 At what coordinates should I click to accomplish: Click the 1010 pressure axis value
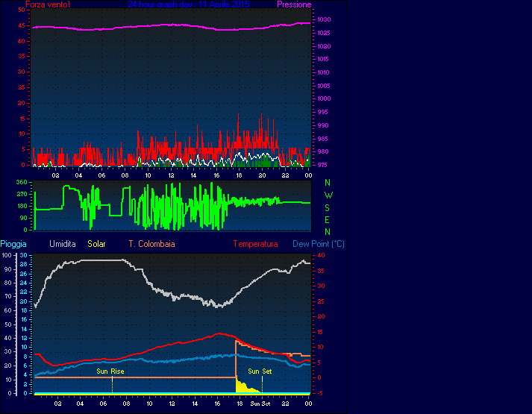pos(324,72)
